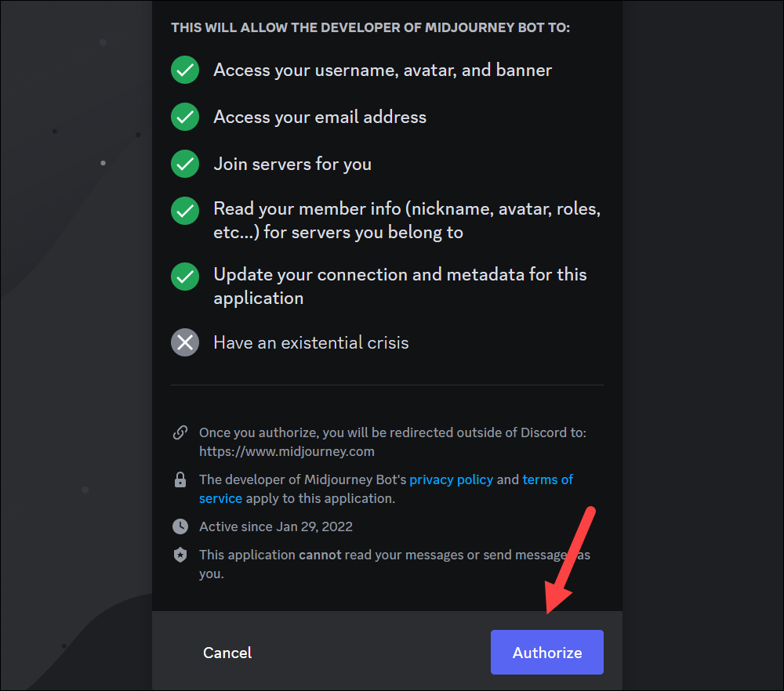Click the green check beside email address
This screenshot has height=691, width=784.
(x=185, y=117)
